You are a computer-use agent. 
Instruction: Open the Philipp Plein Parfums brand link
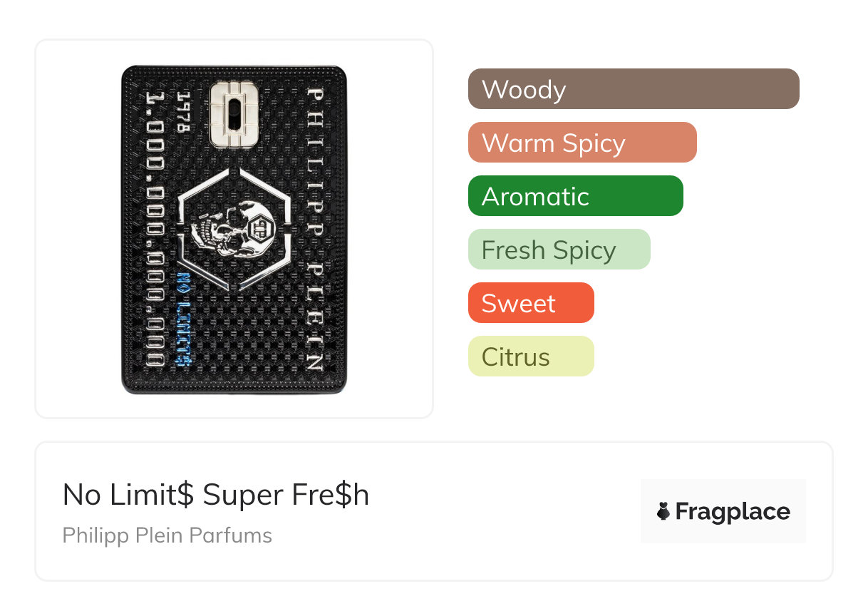click(x=167, y=535)
